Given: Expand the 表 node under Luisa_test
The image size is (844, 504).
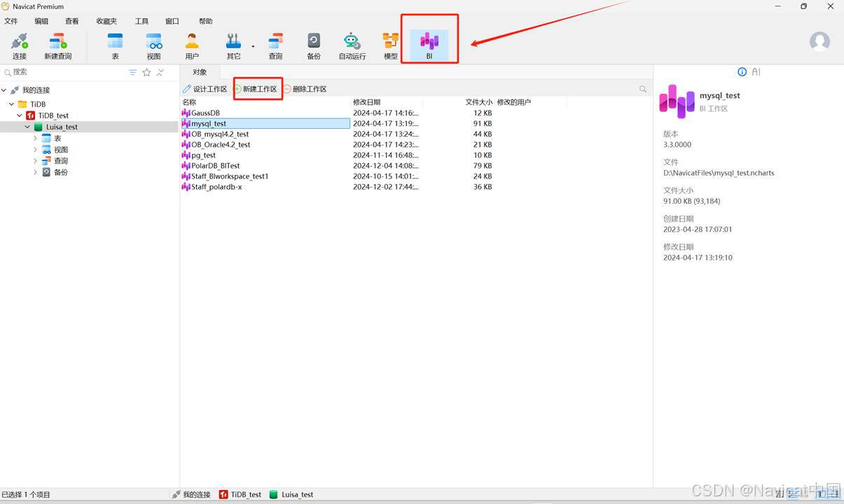Looking at the screenshot, I should pyautogui.click(x=35, y=139).
